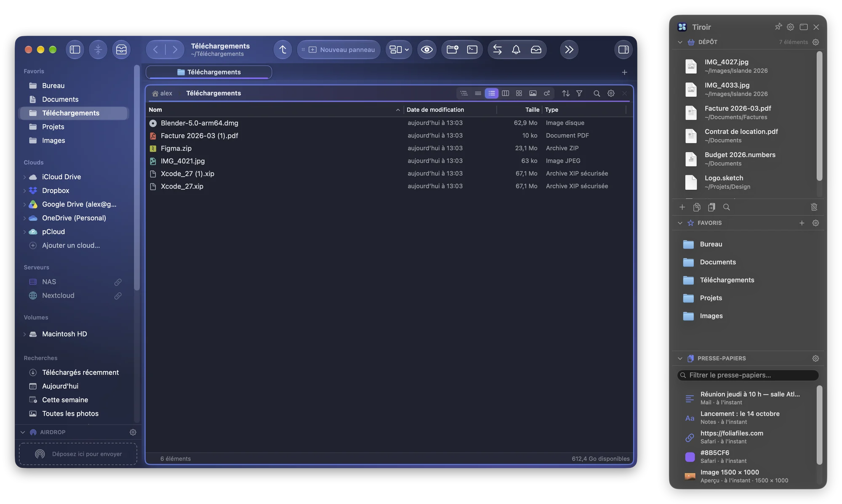Click the Nouveau panneau button

coord(339,50)
